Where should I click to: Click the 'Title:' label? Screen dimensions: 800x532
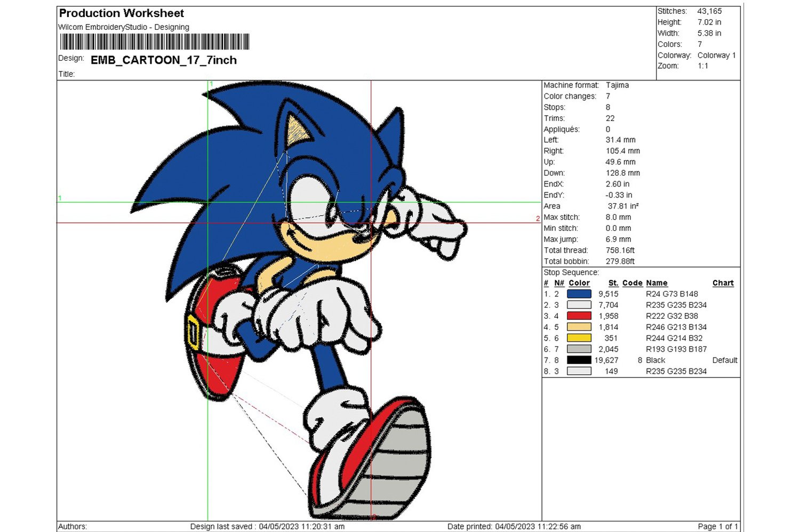click(x=67, y=74)
